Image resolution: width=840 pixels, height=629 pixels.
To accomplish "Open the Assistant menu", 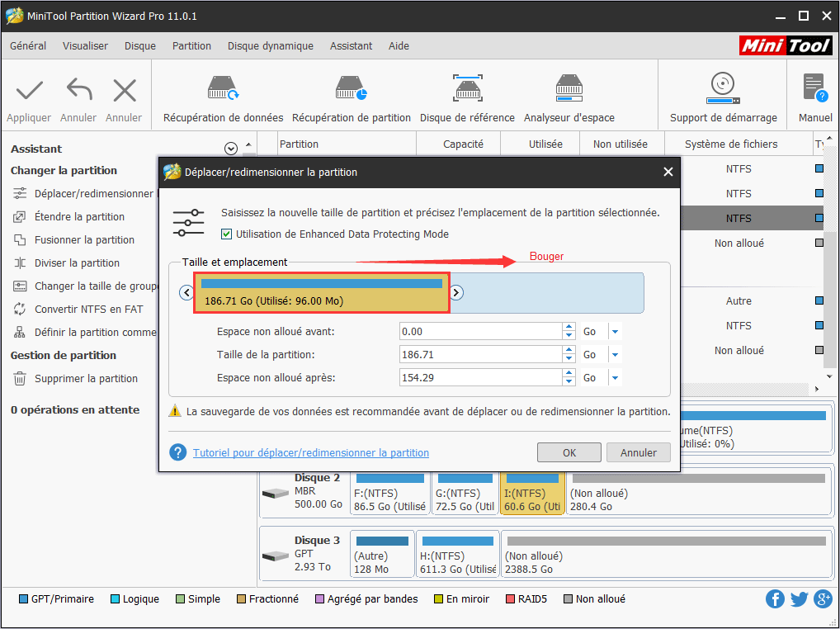I will click(x=351, y=46).
